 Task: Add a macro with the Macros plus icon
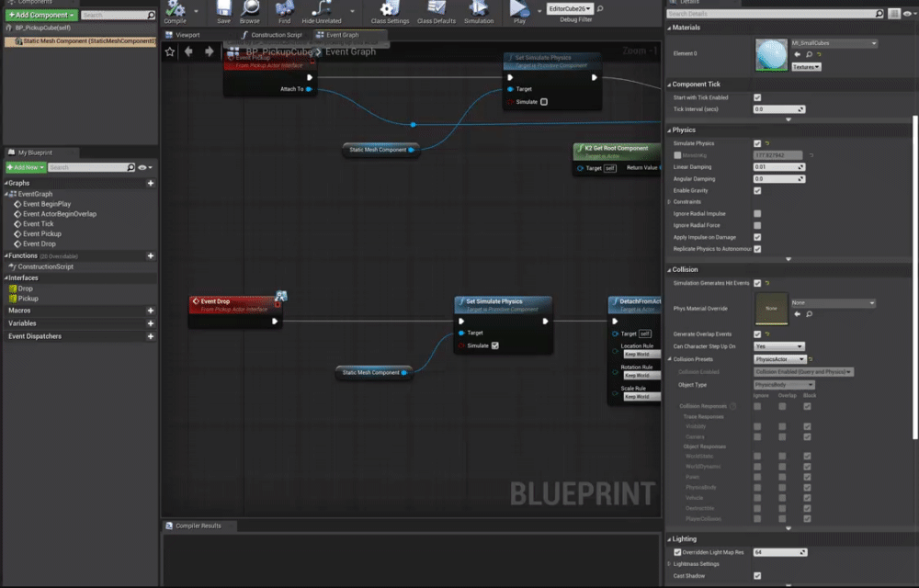[x=151, y=311]
